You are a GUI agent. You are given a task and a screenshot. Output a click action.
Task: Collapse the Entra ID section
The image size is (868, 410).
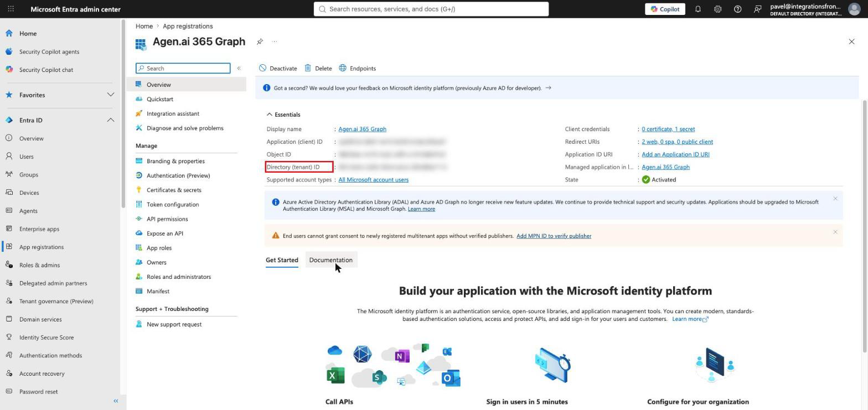point(60,120)
